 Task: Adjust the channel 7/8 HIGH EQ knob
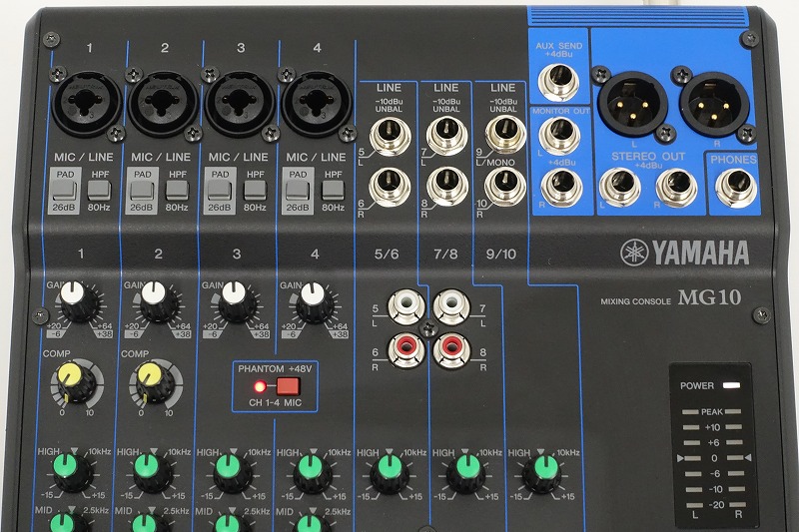point(465,473)
